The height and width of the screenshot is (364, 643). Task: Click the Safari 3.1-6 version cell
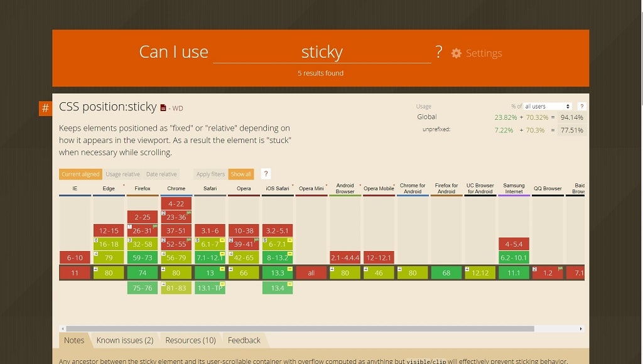pos(210,231)
